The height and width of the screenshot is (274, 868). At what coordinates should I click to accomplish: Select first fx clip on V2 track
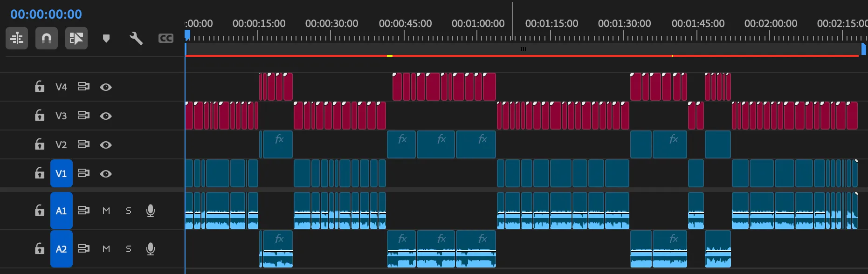(x=278, y=145)
